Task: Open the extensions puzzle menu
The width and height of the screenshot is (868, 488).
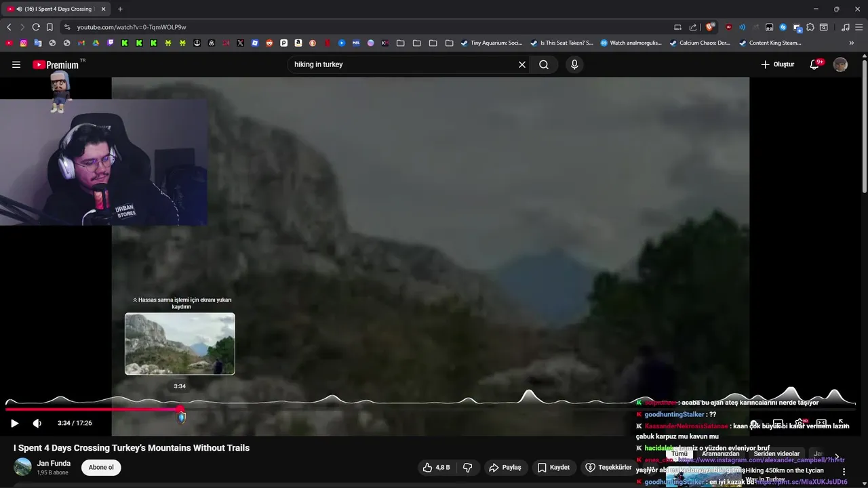Action: [x=810, y=27]
